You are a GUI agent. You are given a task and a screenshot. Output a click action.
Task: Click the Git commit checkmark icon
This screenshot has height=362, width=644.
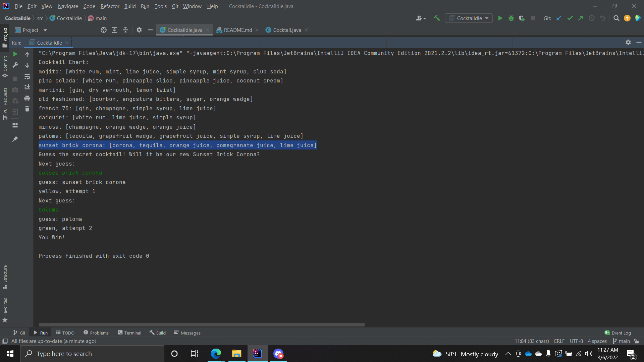[x=570, y=18]
